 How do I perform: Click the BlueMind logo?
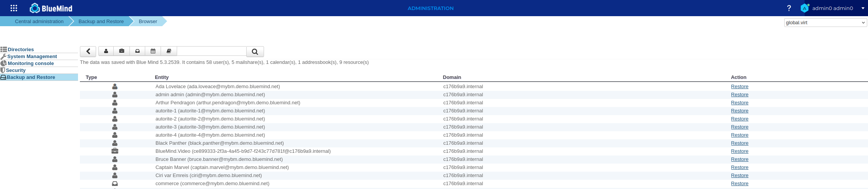(x=51, y=8)
